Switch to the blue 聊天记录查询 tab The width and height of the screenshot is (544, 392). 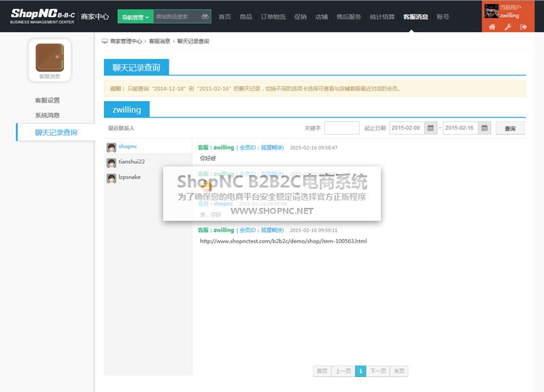click(x=137, y=67)
